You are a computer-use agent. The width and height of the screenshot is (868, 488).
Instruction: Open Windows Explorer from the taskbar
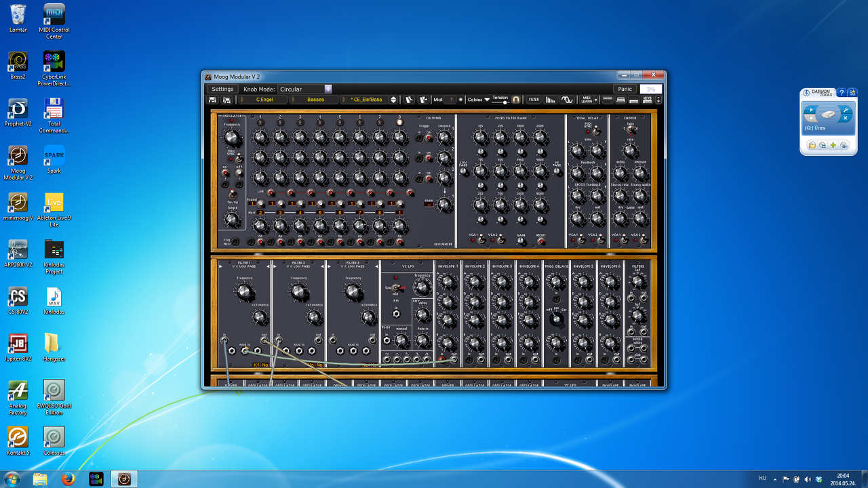(41, 479)
